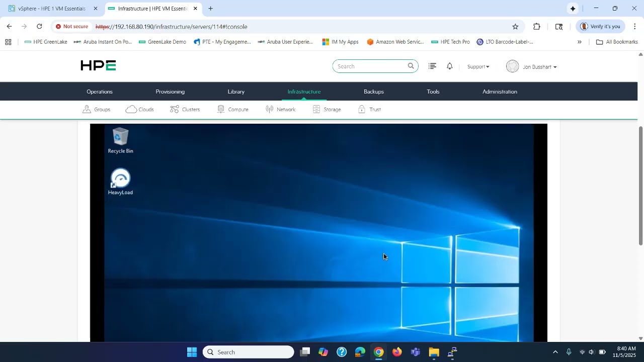Open the notifications bell icon
The height and width of the screenshot is (362, 644).
(x=450, y=66)
